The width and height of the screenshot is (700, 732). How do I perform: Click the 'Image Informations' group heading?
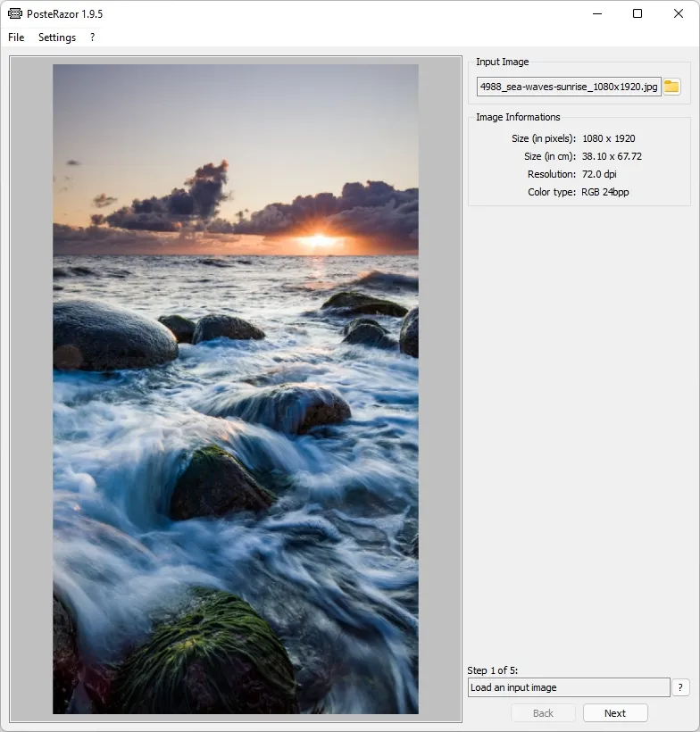(518, 117)
